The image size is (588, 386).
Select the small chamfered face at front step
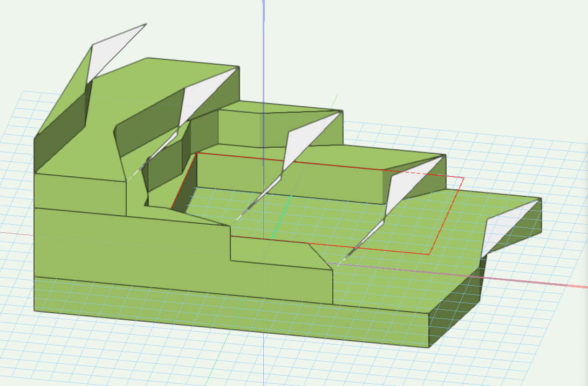click(x=318, y=258)
